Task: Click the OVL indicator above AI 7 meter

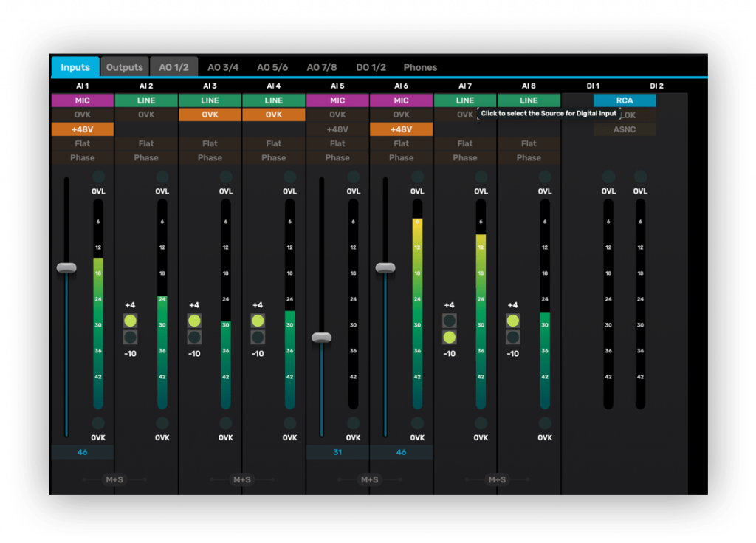Action: coord(481,177)
